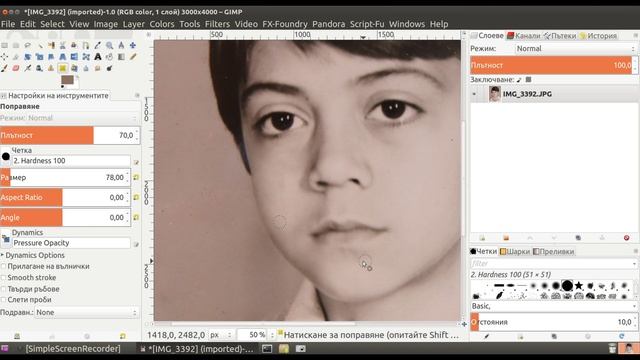
Task: Switch to the Шарки tab
Action: coord(515,251)
